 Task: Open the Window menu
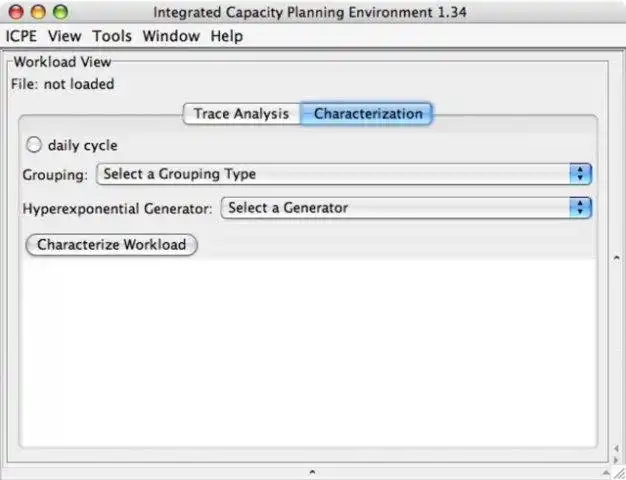[x=171, y=36]
